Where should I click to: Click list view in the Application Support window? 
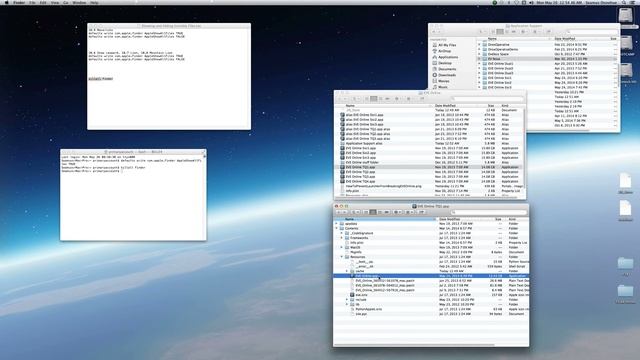pos(500,32)
